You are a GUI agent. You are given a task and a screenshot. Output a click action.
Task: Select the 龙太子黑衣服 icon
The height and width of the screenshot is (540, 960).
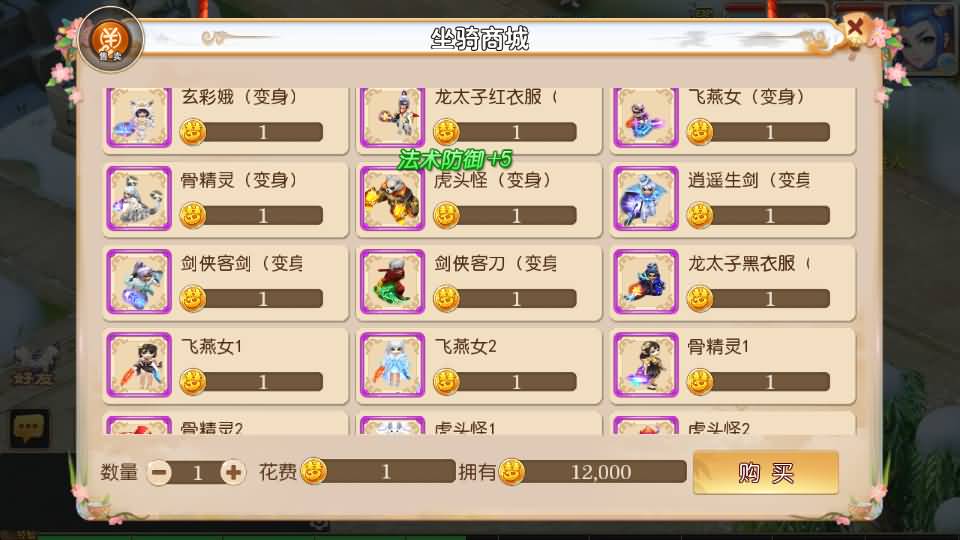[x=646, y=282]
